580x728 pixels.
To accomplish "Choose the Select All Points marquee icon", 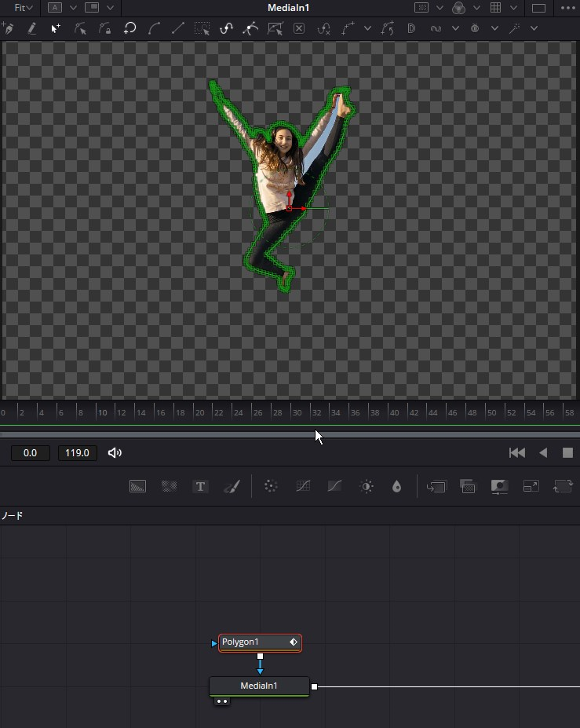I will [x=202, y=28].
